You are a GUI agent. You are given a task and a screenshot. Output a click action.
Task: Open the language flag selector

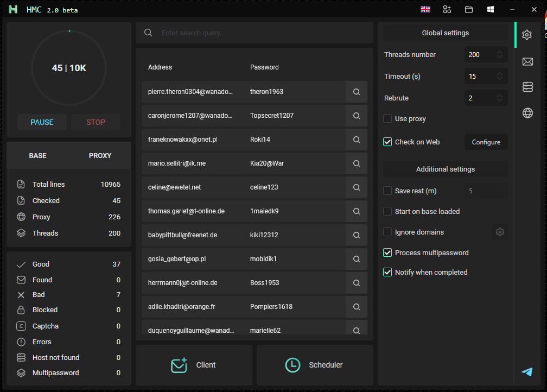click(x=425, y=9)
